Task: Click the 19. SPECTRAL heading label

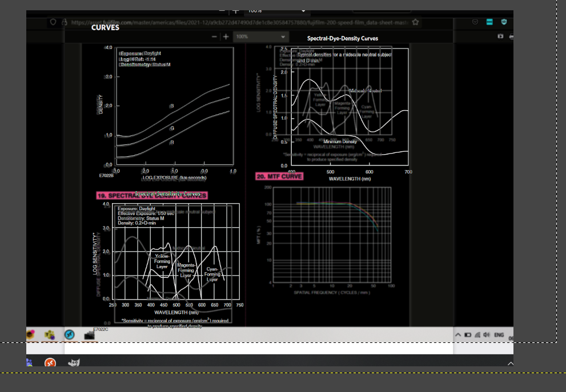Action: pyautogui.click(x=117, y=195)
